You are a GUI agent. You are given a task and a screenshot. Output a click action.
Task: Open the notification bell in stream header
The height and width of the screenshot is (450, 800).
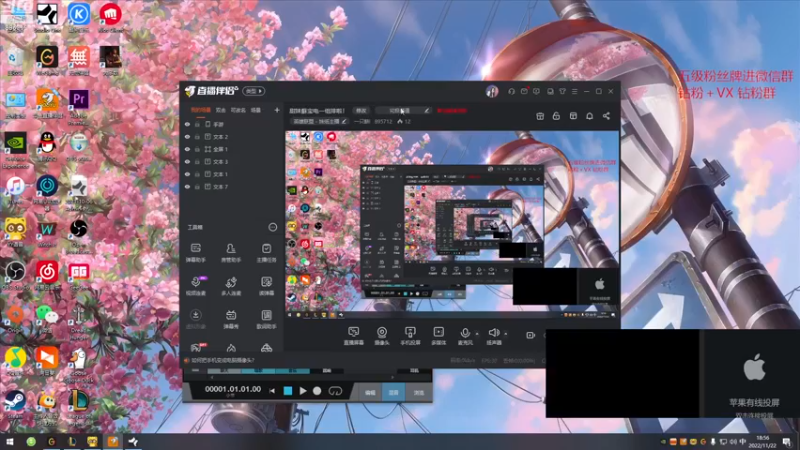pos(589,116)
